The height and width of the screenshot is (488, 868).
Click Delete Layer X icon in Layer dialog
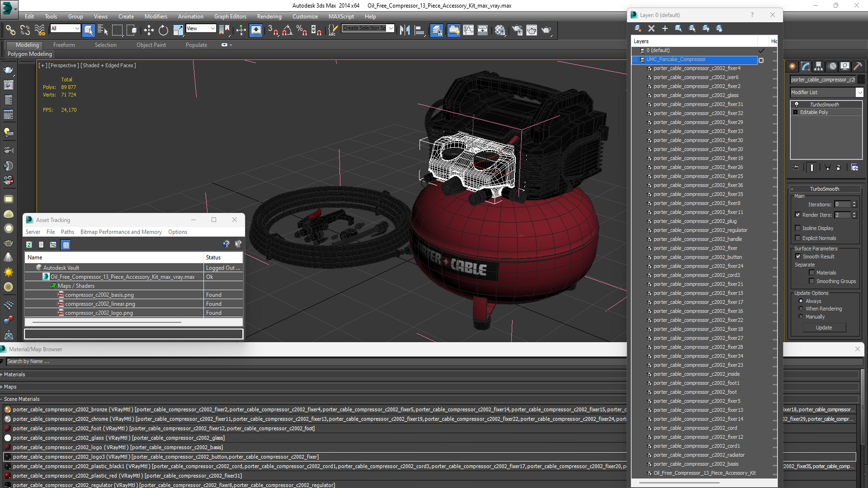[651, 28]
